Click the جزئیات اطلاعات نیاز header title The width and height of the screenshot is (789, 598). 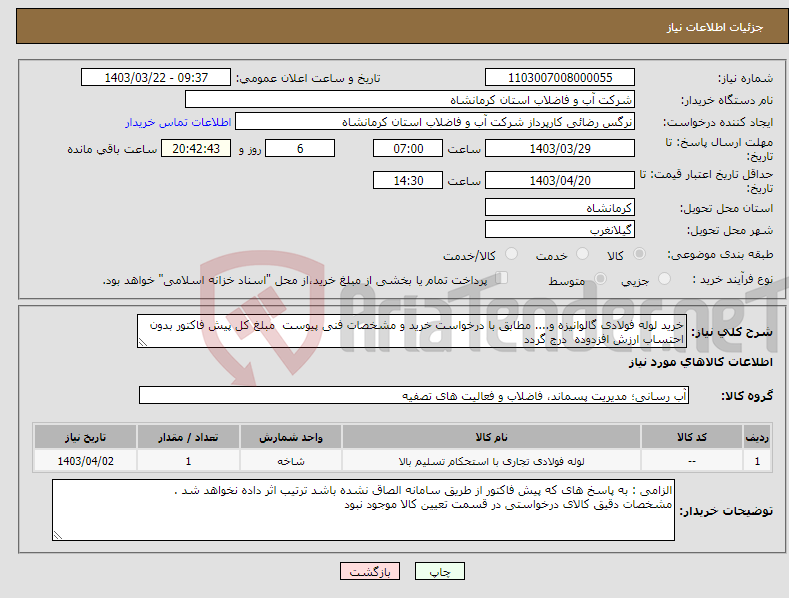715,27
